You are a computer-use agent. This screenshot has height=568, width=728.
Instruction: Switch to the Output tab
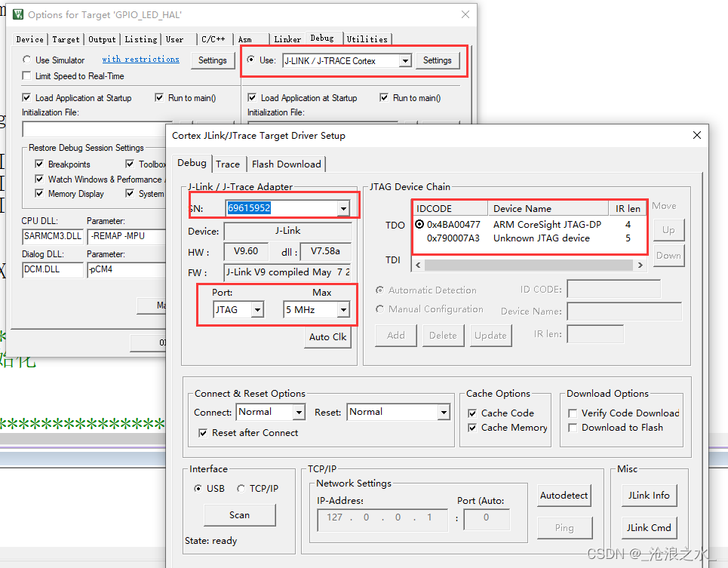[102, 39]
